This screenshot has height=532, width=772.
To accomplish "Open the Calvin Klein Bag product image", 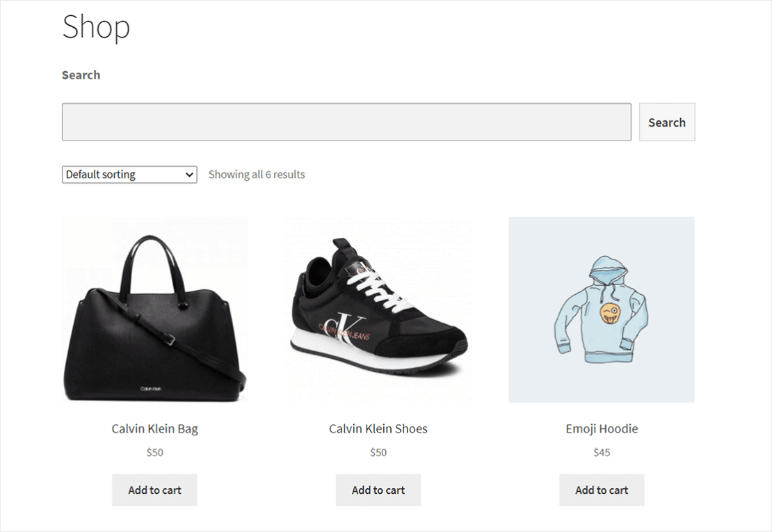I will tap(154, 310).
